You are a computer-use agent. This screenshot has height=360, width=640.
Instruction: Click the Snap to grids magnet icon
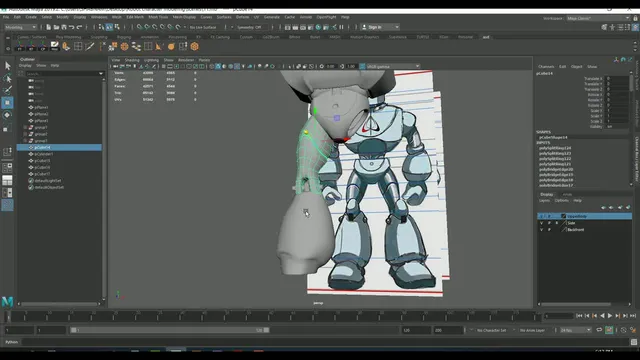[x=140, y=27]
